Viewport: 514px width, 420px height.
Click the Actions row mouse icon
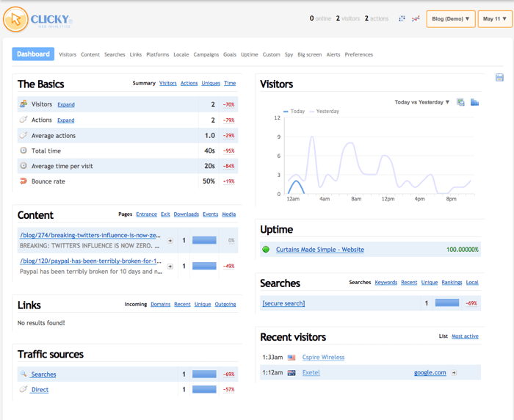coord(23,120)
